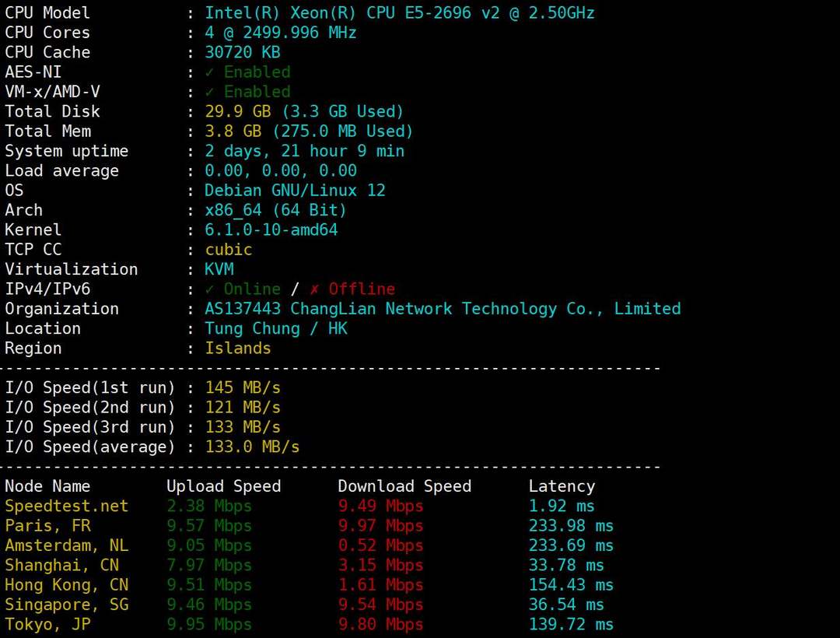Click the Speedtest.net node name
Viewport: 840px width, 638px height.
pos(66,507)
